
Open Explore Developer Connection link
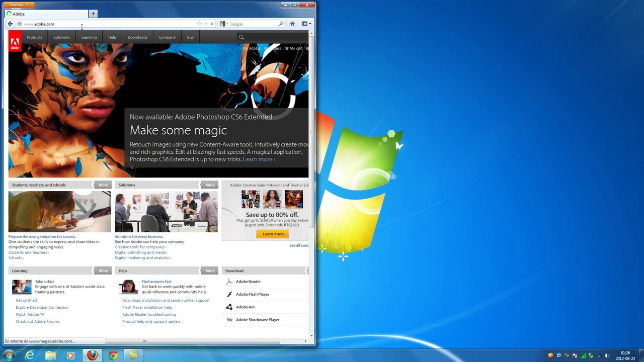[x=42, y=307]
